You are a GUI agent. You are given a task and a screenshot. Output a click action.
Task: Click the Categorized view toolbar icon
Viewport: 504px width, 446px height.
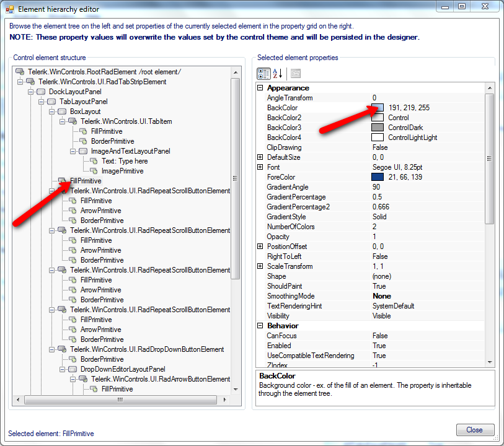tap(263, 74)
